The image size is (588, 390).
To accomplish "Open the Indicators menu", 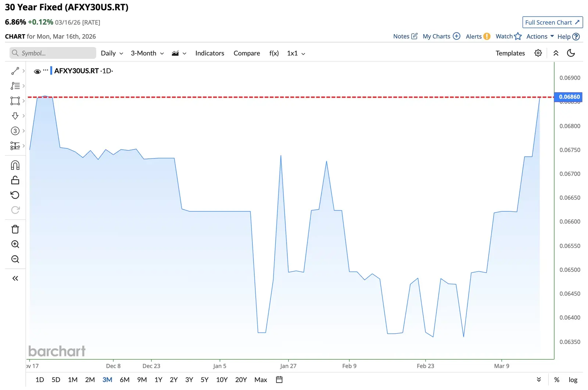I will click(x=209, y=53).
